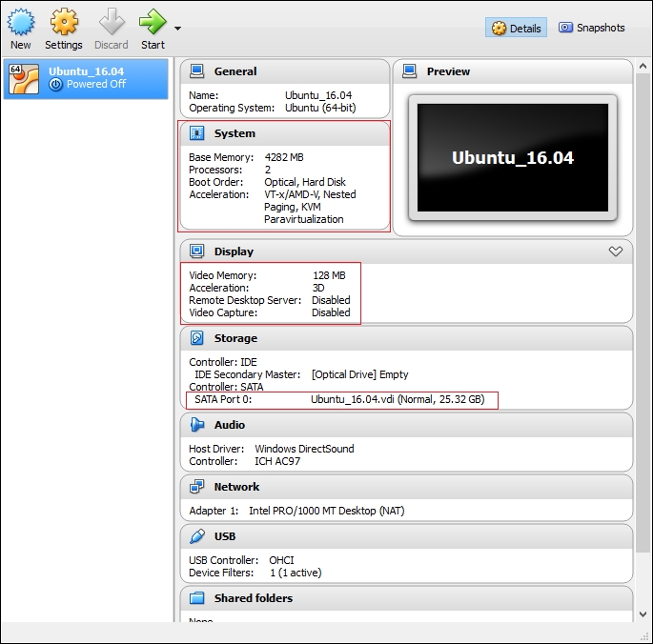Click scrollbar down arrow in details pane
Viewport: 653px width, 644px height.
click(x=643, y=614)
